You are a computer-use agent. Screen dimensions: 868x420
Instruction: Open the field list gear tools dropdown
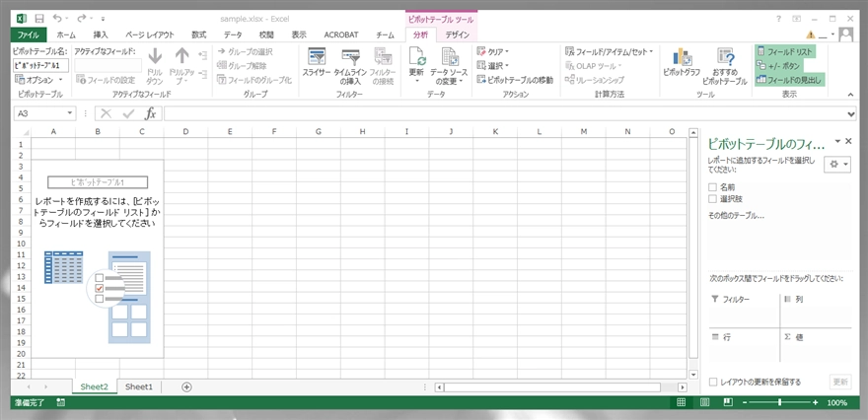pyautogui.click(x=837, y=165)
